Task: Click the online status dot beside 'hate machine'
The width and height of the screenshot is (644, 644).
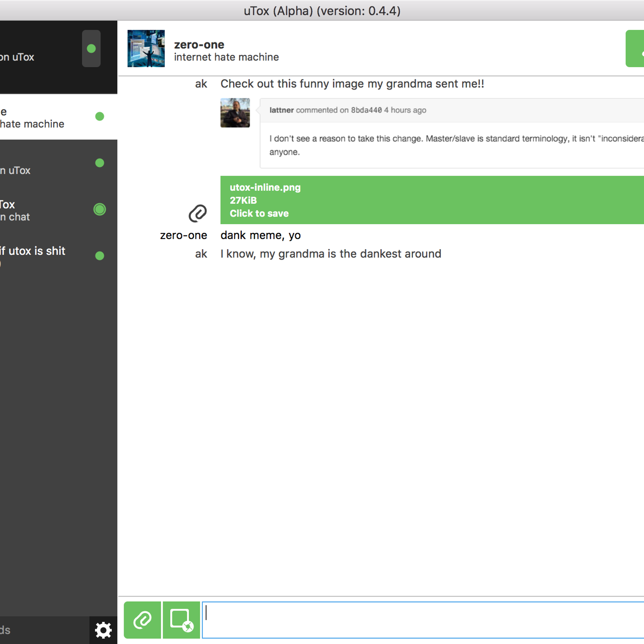Action: (99, 116)
